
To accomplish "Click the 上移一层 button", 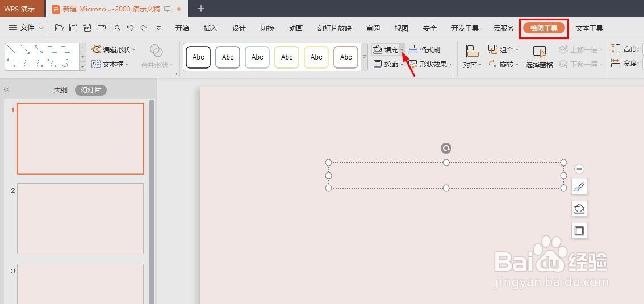I will click(x=580, y=50).
